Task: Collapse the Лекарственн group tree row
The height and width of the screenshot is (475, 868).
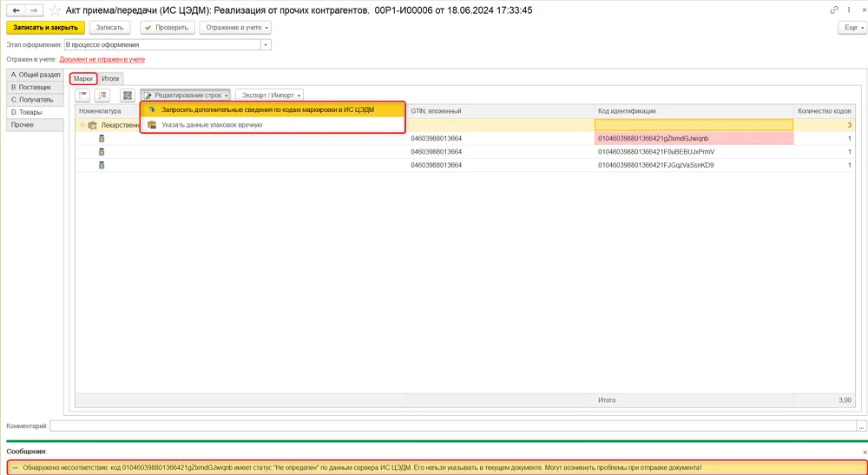Action: point(82,125)
